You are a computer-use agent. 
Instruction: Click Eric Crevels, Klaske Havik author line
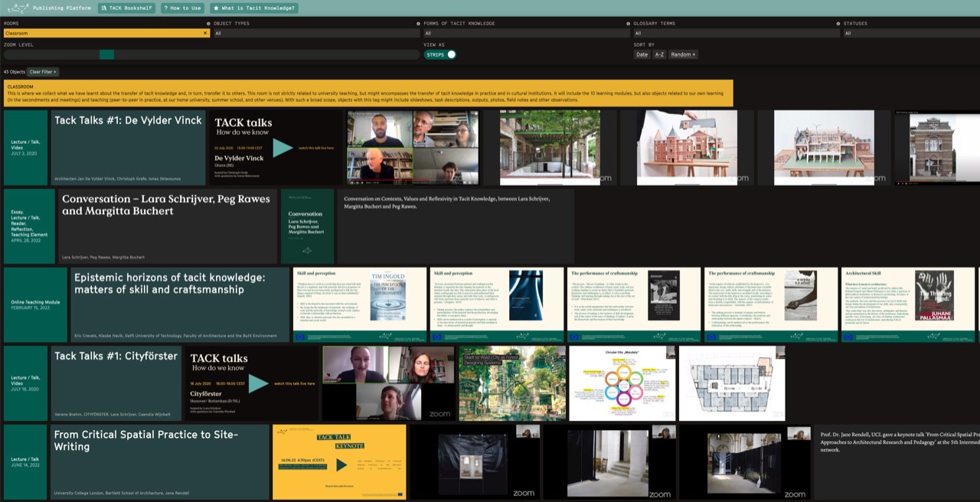(175, 336)
